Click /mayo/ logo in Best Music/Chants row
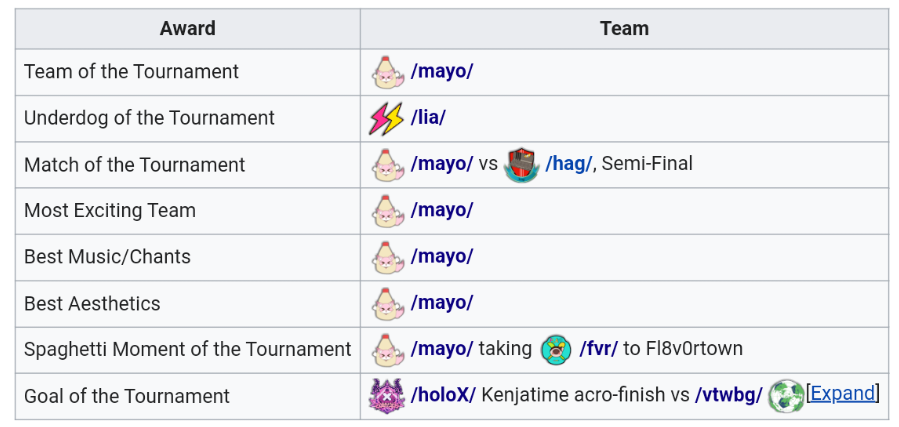 [387, 257]
